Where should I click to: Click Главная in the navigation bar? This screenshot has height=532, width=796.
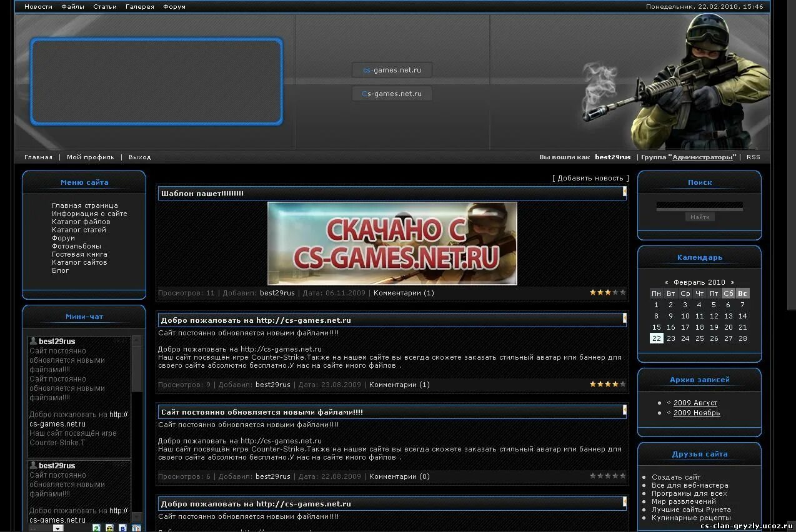pos(38,157)
